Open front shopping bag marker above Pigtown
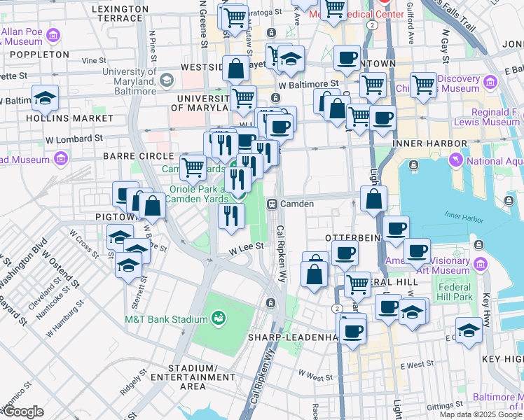Screen dimensions: 524x420 point(153,206)
